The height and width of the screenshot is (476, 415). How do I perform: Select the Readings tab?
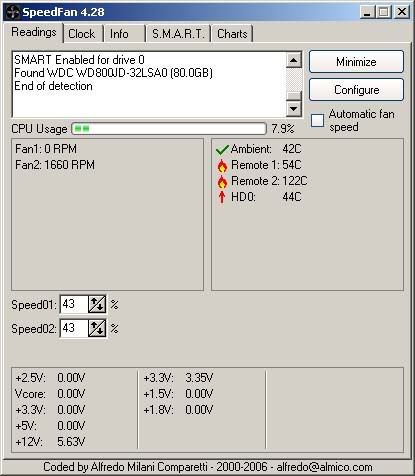tap(34, 32)
